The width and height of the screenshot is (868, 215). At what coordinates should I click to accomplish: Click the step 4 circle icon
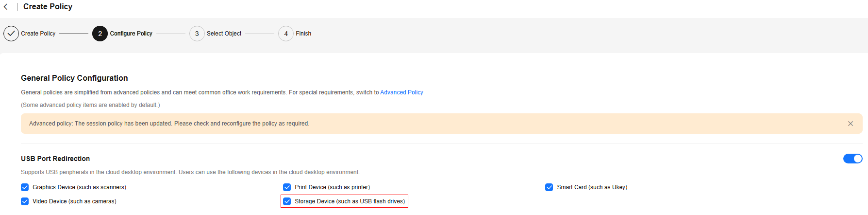(286, 34)
